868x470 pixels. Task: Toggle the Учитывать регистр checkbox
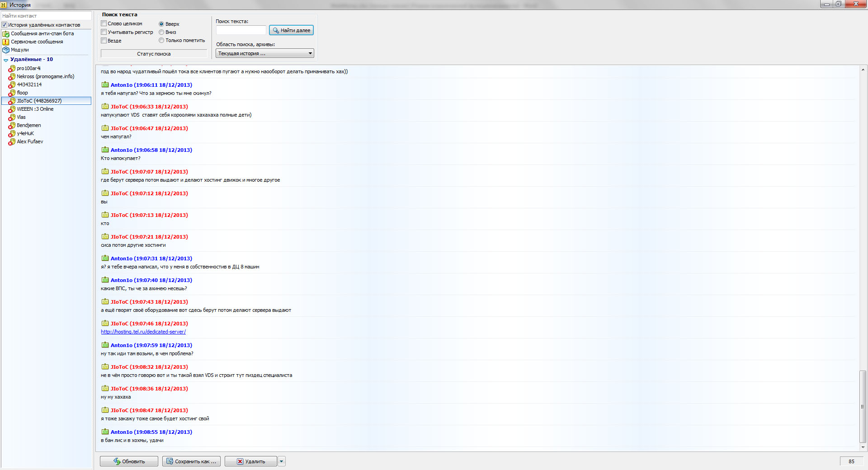(104, 32)
